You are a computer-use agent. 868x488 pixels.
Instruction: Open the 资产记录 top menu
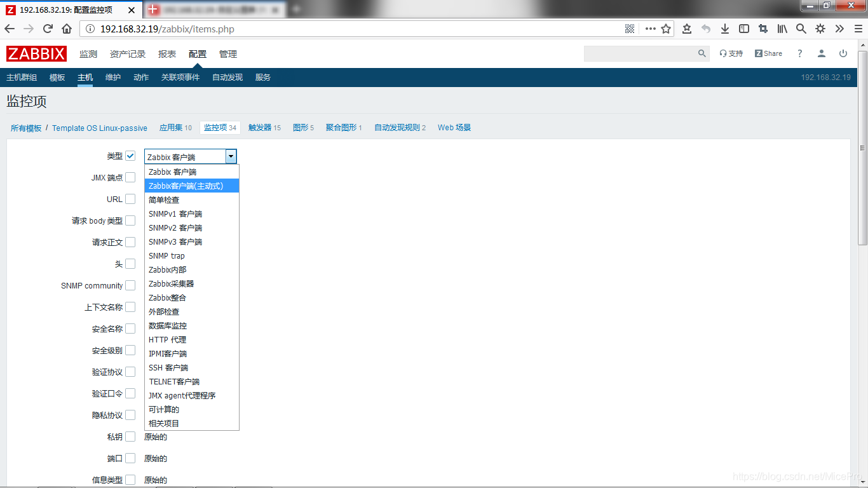pyautogui.click(x=128, y=54)
